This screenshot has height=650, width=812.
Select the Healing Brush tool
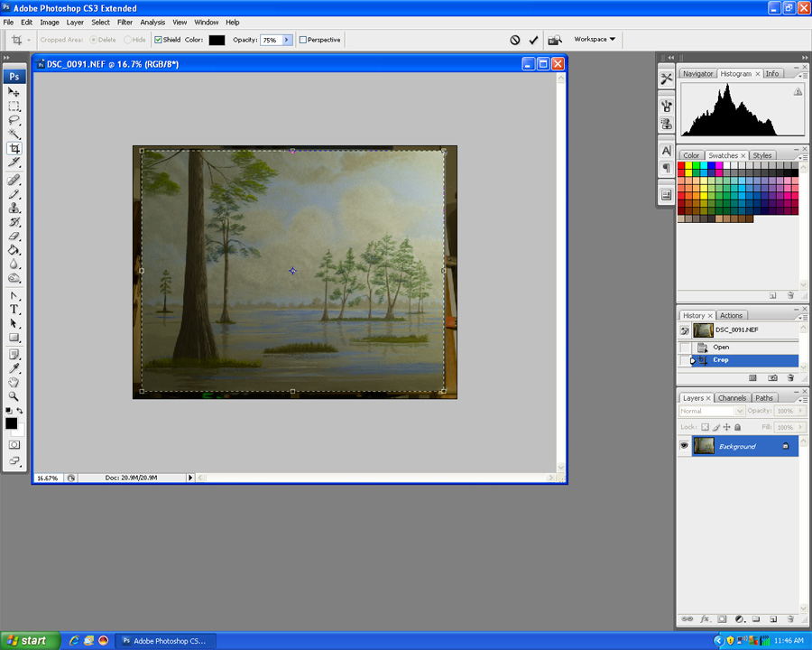click(x=14, y=180)
